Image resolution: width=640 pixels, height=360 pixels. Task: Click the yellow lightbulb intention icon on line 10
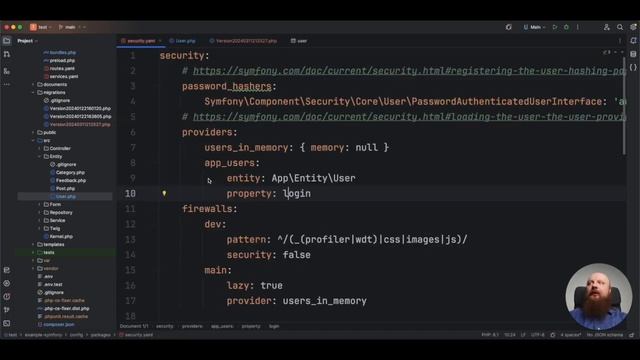(164, 193)
